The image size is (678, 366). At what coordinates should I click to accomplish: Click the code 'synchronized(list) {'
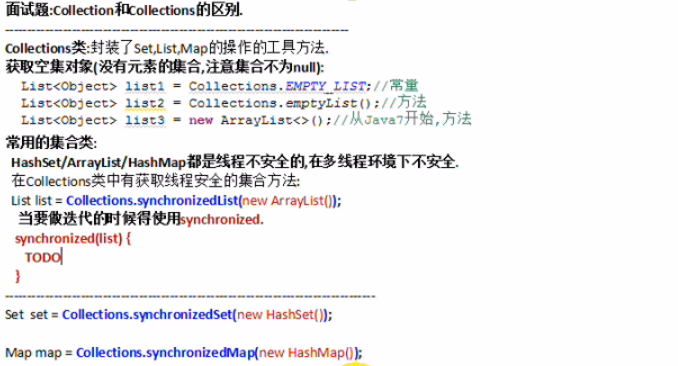(73, 238)
